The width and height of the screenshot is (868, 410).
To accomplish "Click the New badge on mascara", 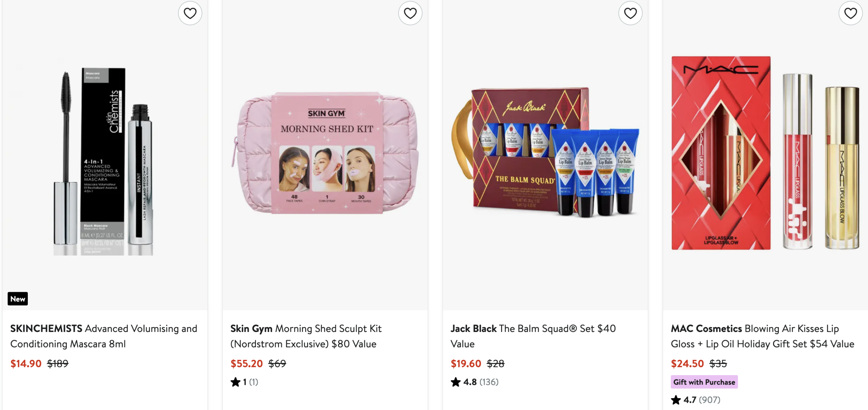I will click(18, 299).
